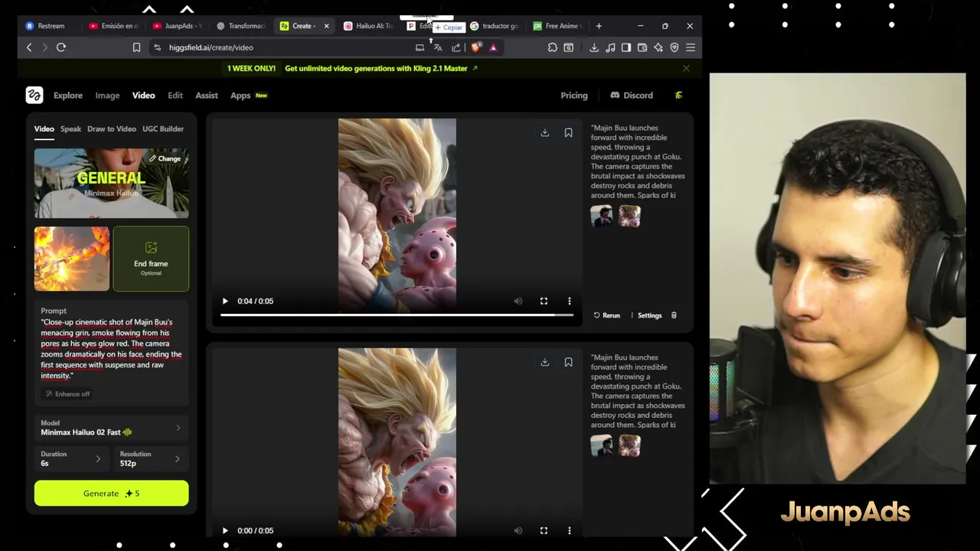Bookmark the second generated video

[568, 362]
